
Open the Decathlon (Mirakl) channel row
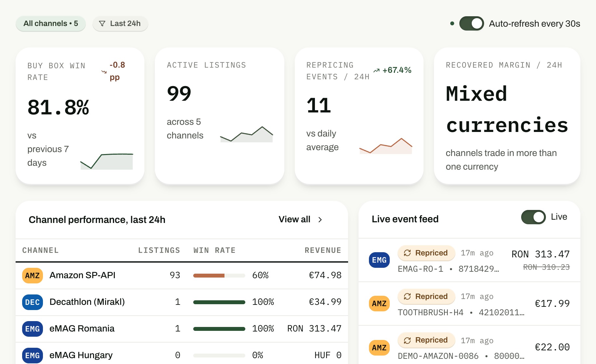coord(182,302)
